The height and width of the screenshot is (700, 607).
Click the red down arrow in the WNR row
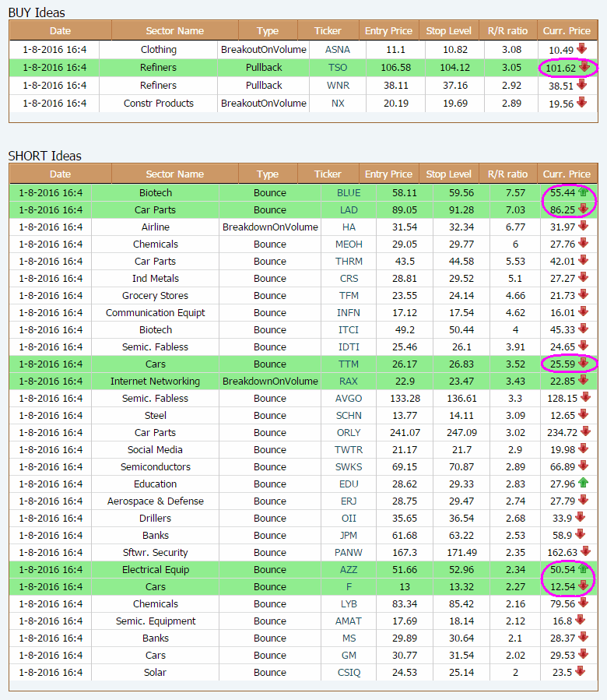pos(581,84)
